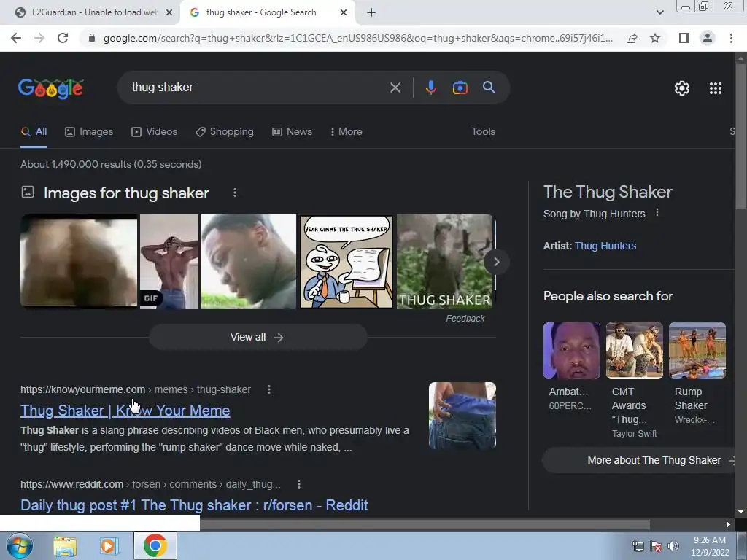Send Feedback on image results
The width and height of the screenshot is (747, 560).
[465, 318]
